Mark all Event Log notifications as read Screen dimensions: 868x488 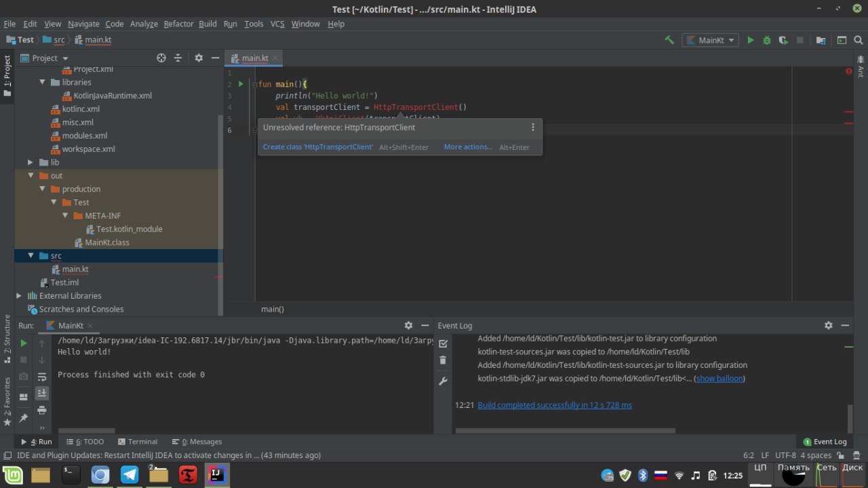443,343
